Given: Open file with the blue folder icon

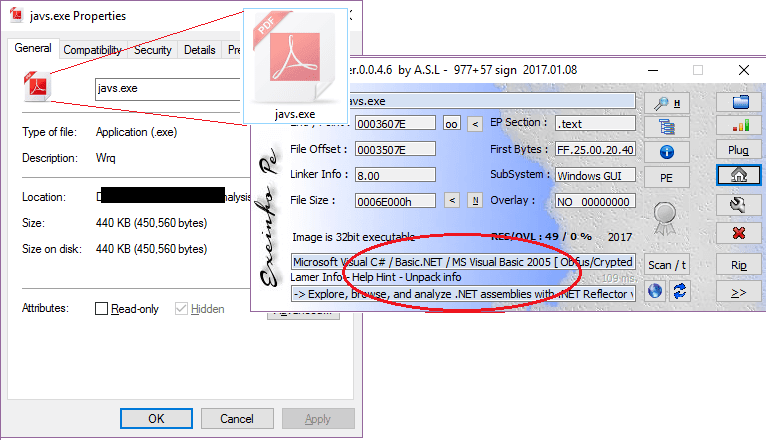Looking at the screenshot, I should 739,102.
